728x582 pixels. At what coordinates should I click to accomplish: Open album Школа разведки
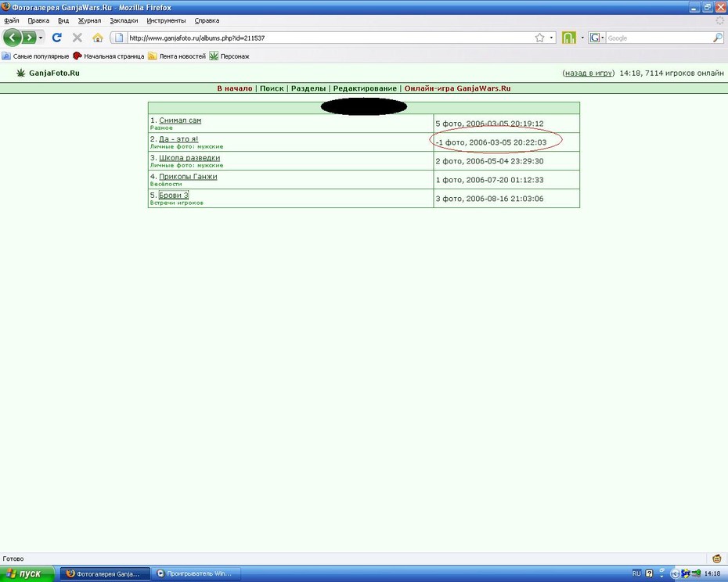[x=189, y=158]
